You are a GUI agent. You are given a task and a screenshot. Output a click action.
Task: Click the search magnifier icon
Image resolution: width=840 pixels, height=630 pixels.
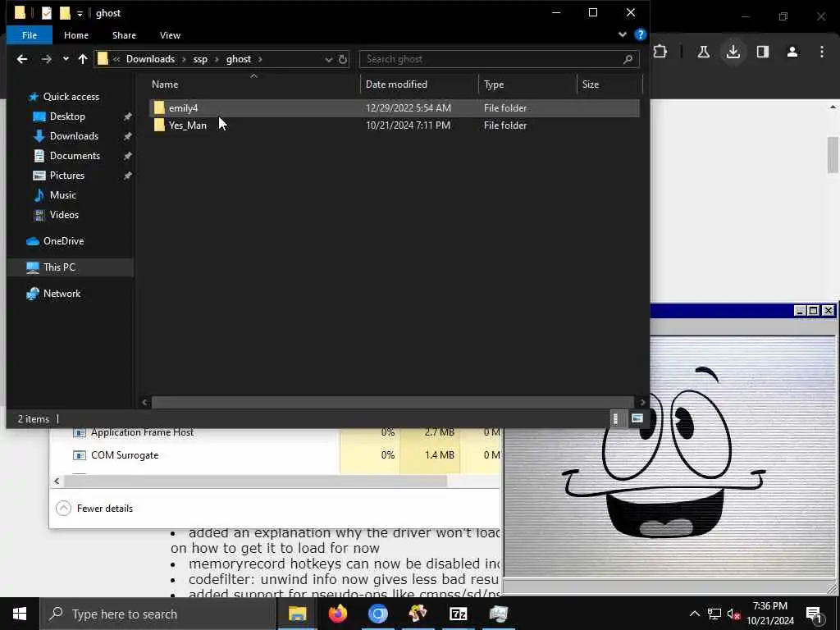pos(628,59)
